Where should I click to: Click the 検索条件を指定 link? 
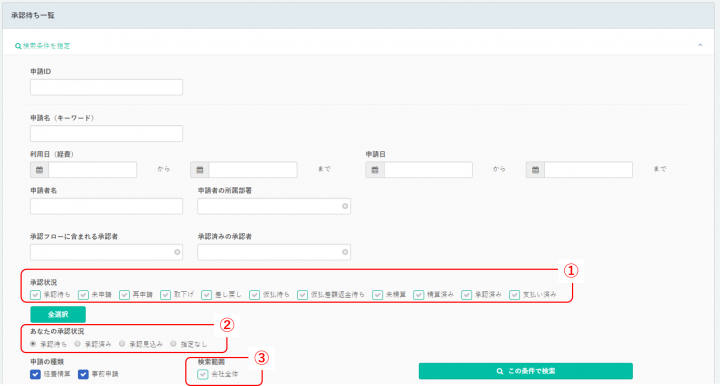pos(43,46)
